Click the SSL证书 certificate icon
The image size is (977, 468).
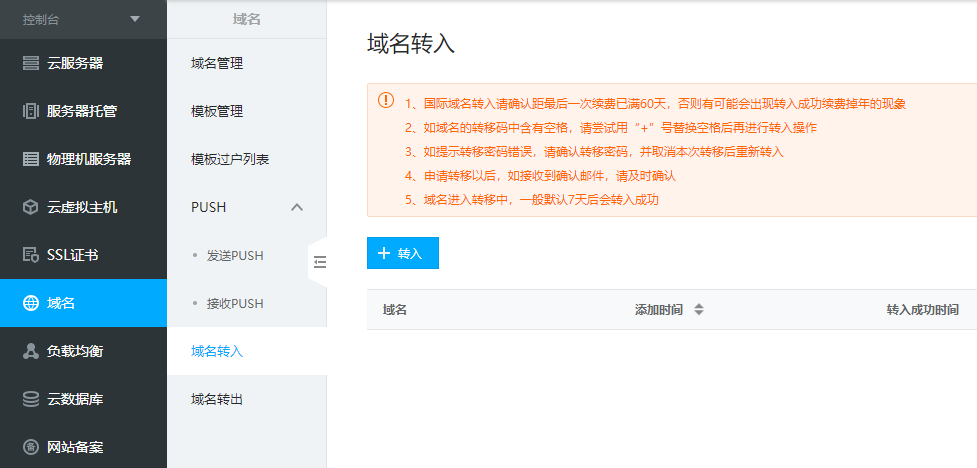click(30, 255)
